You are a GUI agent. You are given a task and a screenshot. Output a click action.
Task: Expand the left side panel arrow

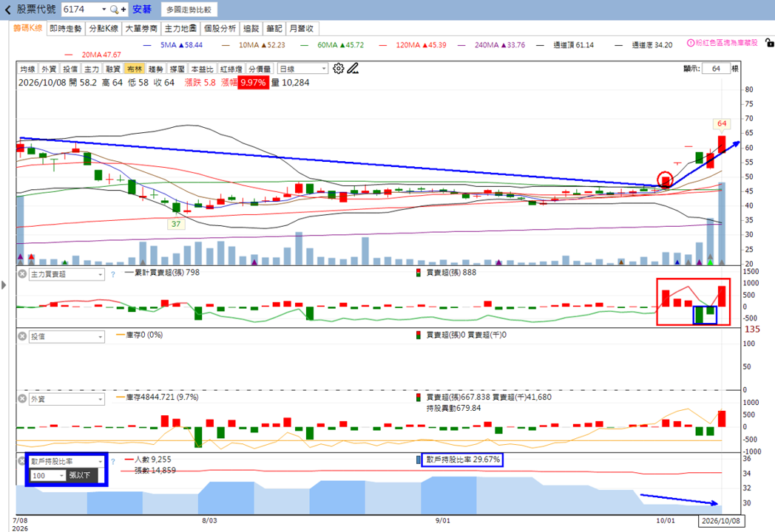pyautogui.click(x=4, y=285)
